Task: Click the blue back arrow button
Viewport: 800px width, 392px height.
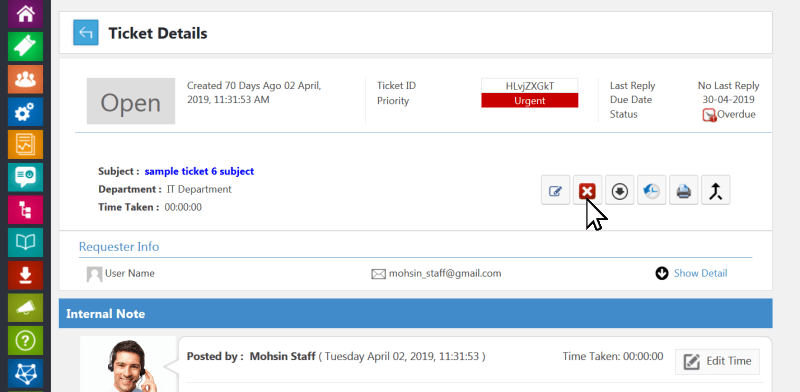Action: tap(86, 33)
